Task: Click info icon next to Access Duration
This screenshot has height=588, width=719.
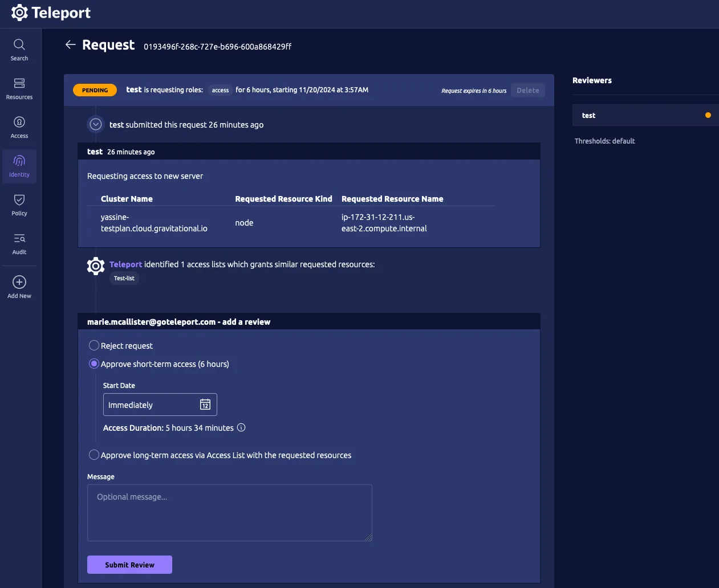Action: coord(241,427)
